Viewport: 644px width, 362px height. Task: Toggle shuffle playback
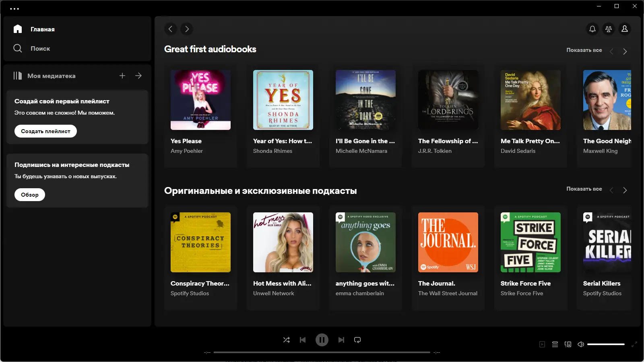pyautogui.click(x=287, y=340)
